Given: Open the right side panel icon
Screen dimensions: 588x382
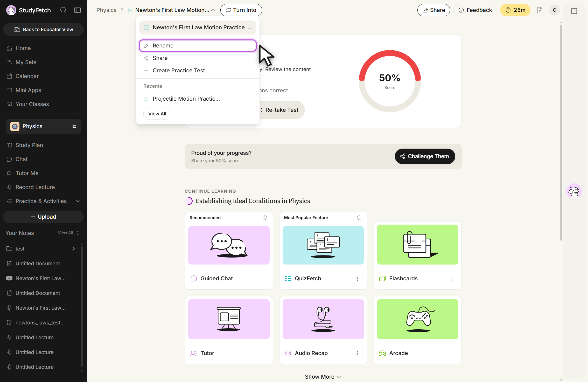Looking at the screenshot, I should tap(574, 11).
